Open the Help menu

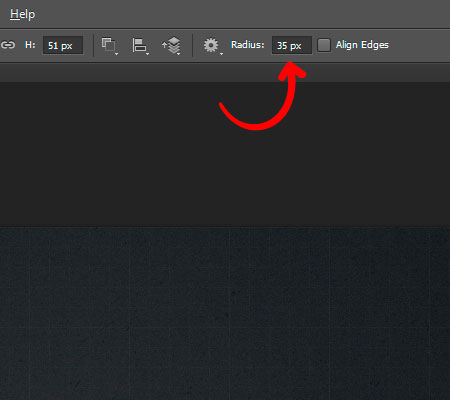(22, 14)
